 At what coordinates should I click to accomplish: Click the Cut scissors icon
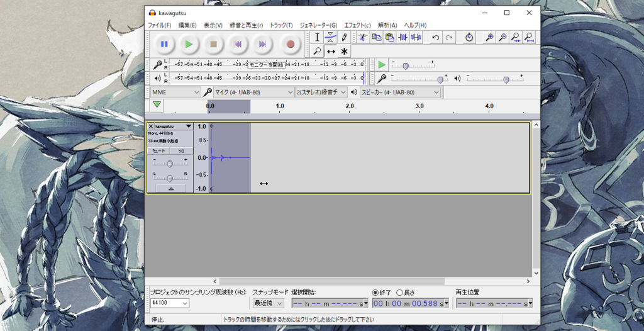click(362, 37)
